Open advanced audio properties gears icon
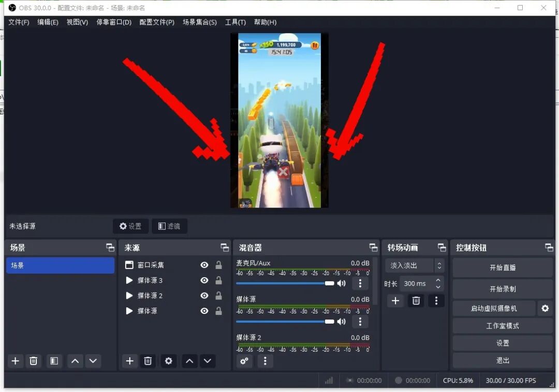This screenshot has height=392, width=559. point(244,361)
